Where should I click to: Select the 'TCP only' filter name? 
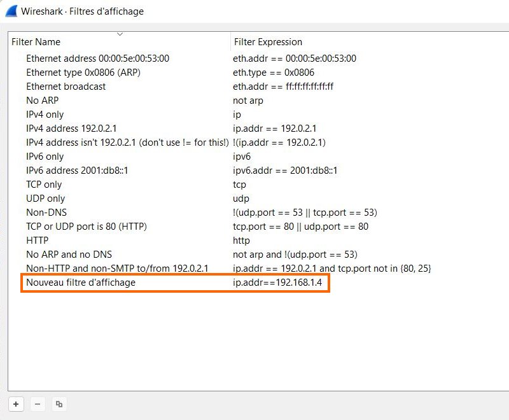(x=44, y=184)
